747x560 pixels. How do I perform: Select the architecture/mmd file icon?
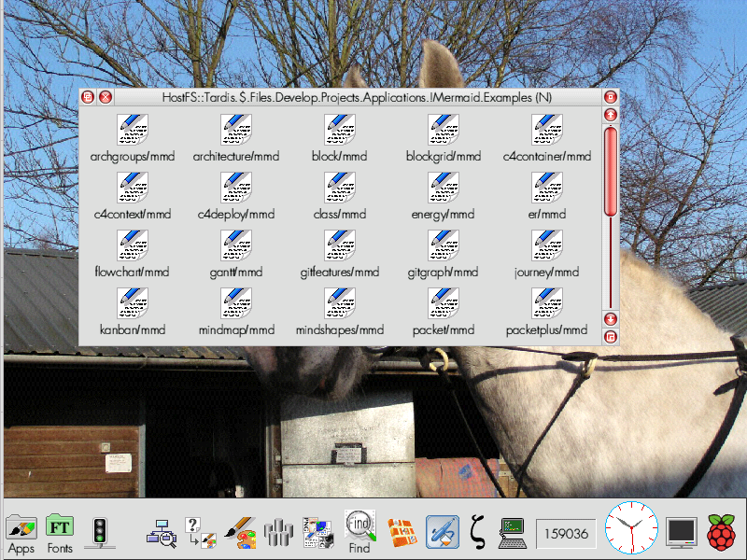[236, 130]
